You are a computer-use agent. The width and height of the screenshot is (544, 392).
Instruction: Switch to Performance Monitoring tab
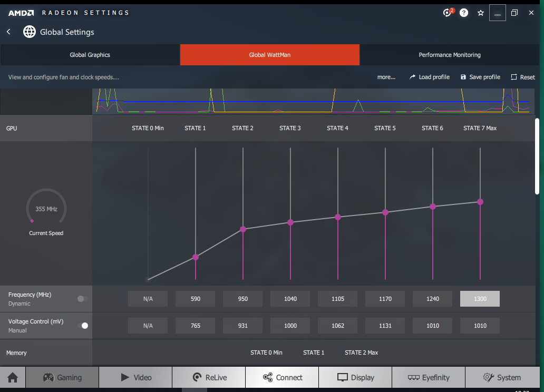point(450,55)
